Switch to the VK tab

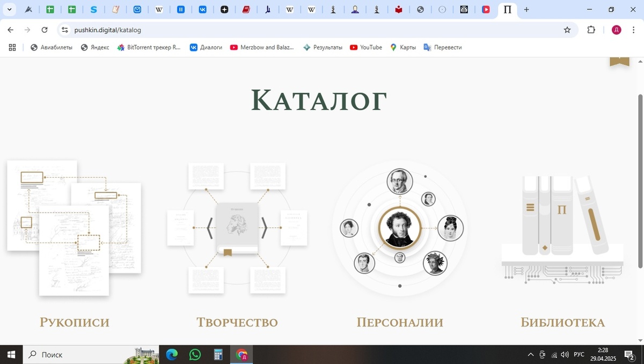203,9
